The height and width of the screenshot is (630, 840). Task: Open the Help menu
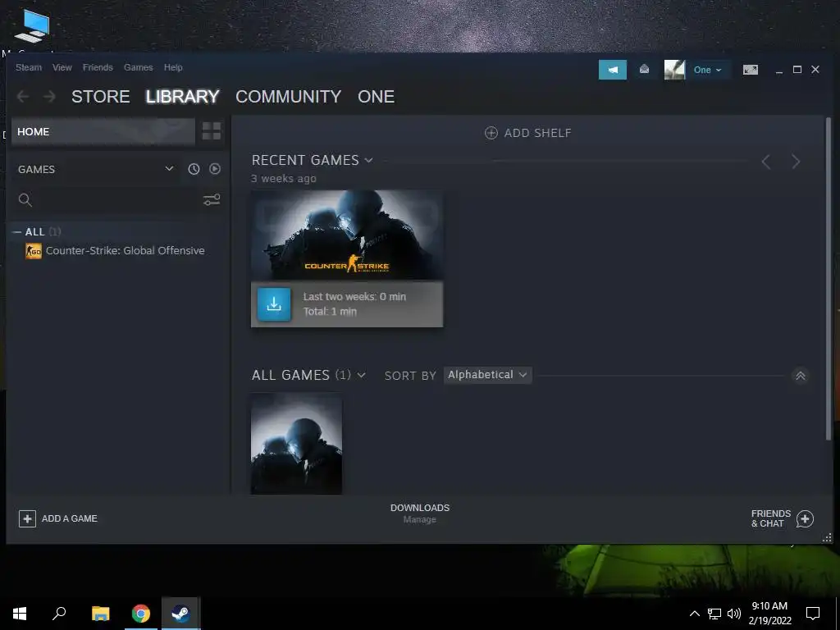click(173, 67)
